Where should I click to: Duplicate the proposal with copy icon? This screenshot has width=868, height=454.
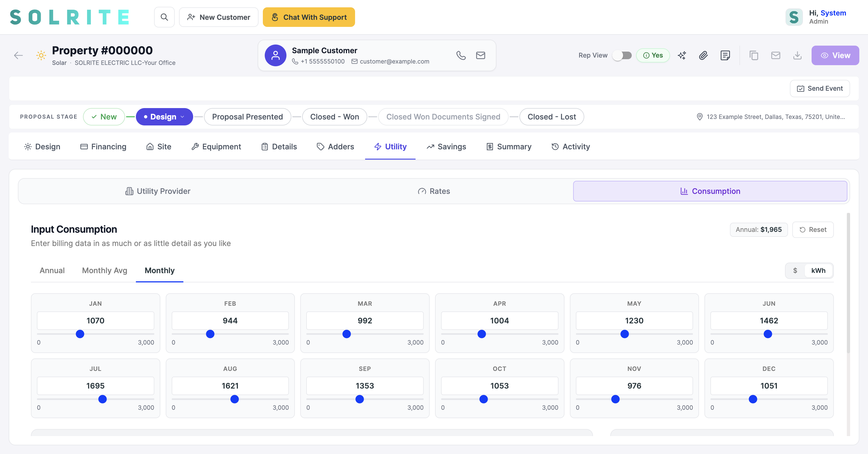tap(754, 55)
